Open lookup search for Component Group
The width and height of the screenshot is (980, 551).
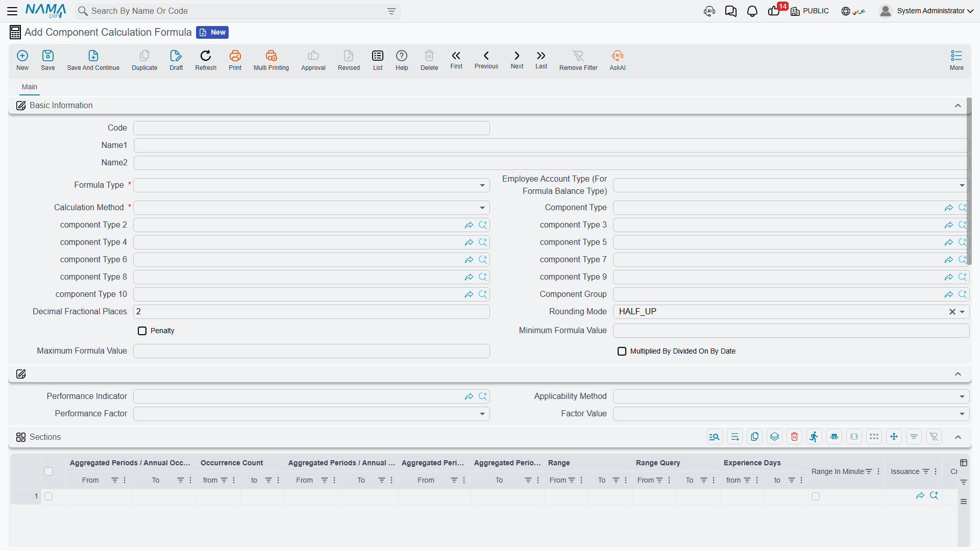(963, 294)
